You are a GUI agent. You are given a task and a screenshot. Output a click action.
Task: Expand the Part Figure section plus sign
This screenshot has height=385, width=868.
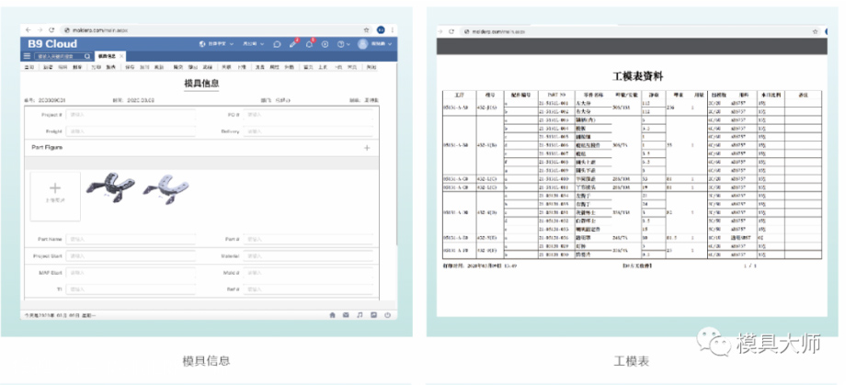[x=367, y=147]
